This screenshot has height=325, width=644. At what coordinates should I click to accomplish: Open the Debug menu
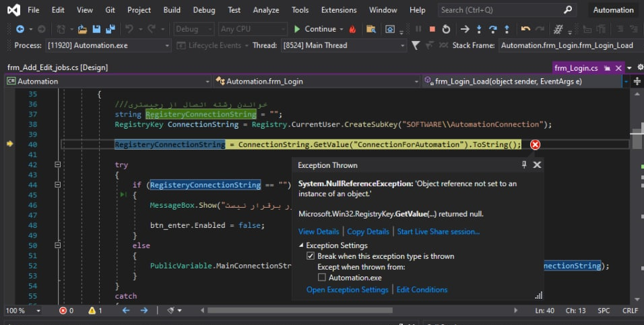pyautogui.click(x=203, y=10)
